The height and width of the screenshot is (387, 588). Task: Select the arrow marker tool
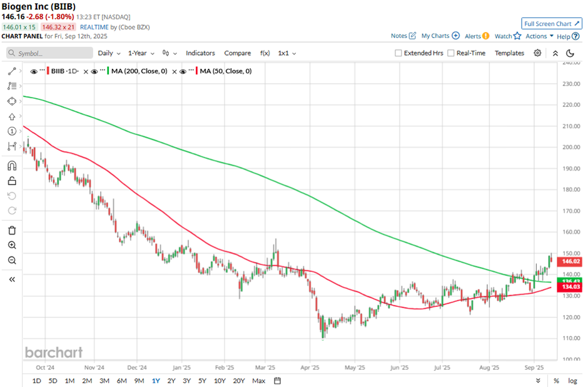12,116
